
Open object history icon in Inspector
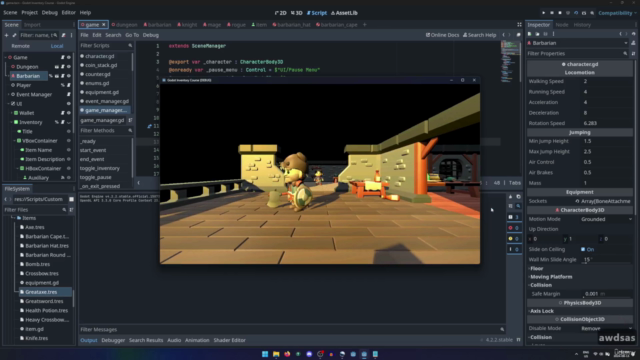point(633,34)
